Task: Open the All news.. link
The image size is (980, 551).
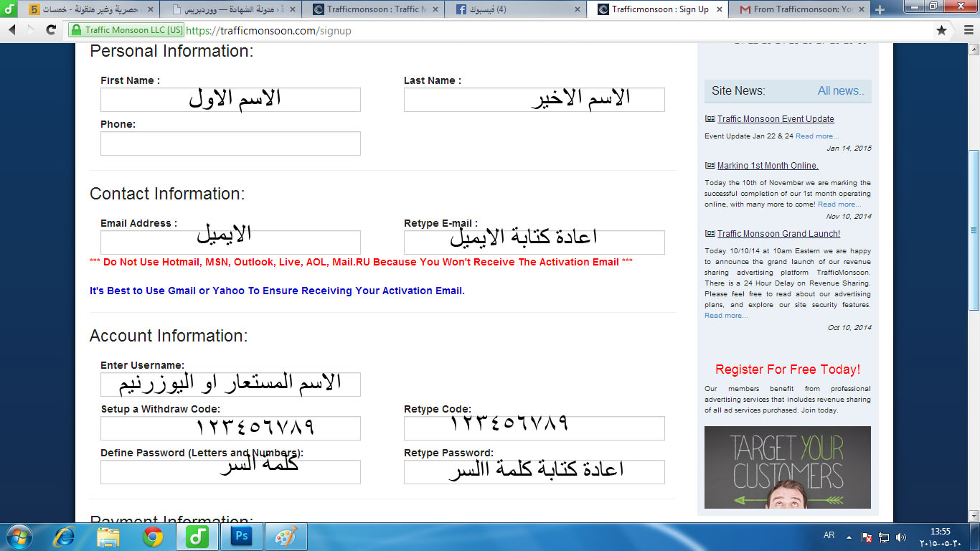Action: 841,90
